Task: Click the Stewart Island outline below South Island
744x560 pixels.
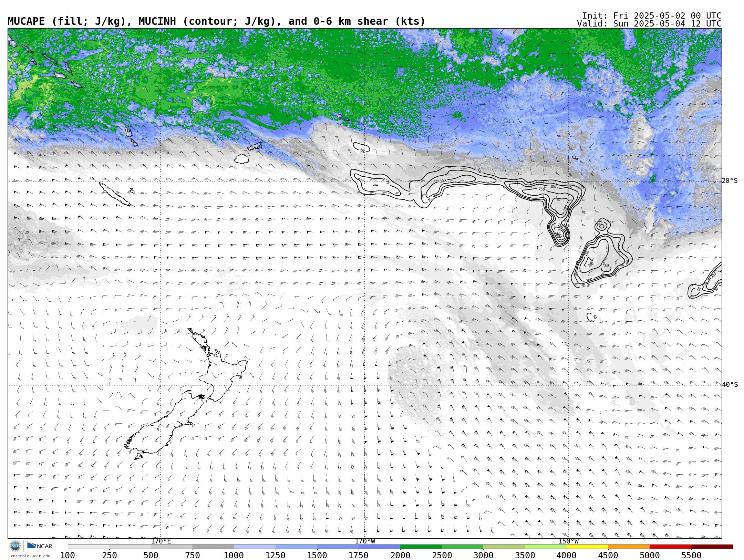Action: tap(138, 457)
